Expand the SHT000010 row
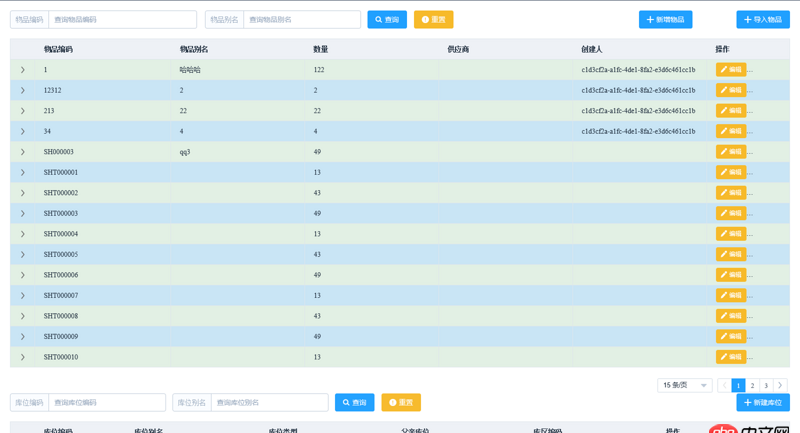The image size is (800, 433). pyautogui.click(x=22, y=357)
